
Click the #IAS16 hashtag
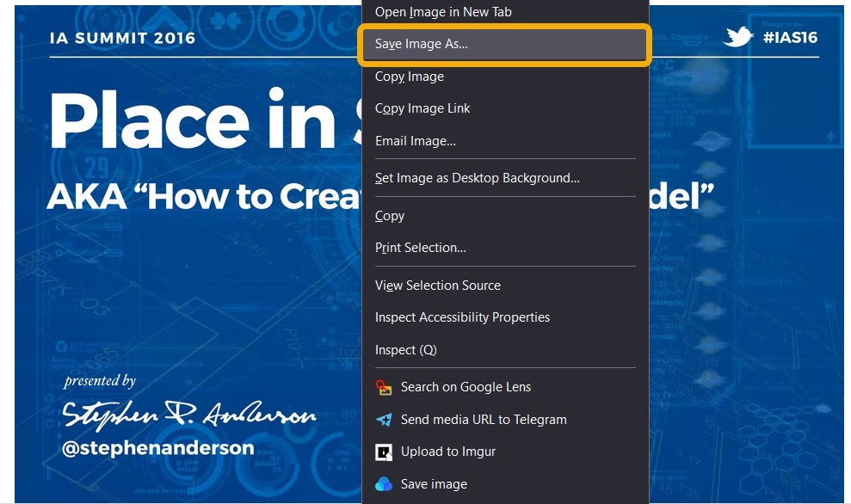790,37
